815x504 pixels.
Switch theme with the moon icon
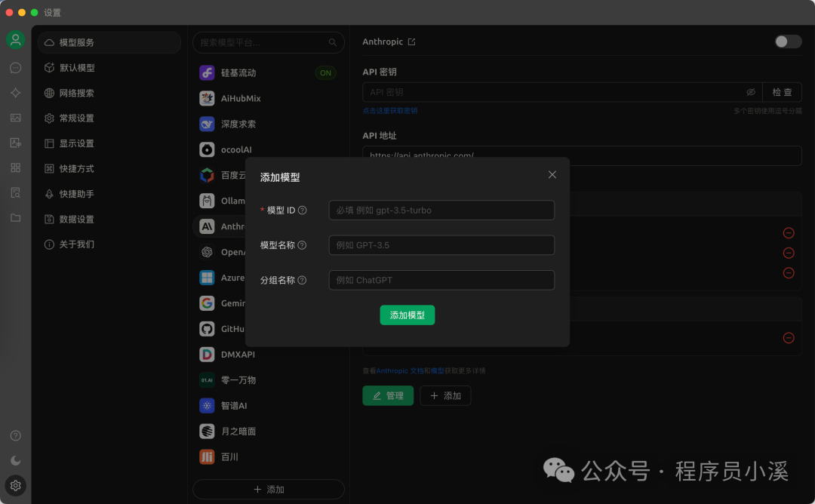[x=16, y=460]
